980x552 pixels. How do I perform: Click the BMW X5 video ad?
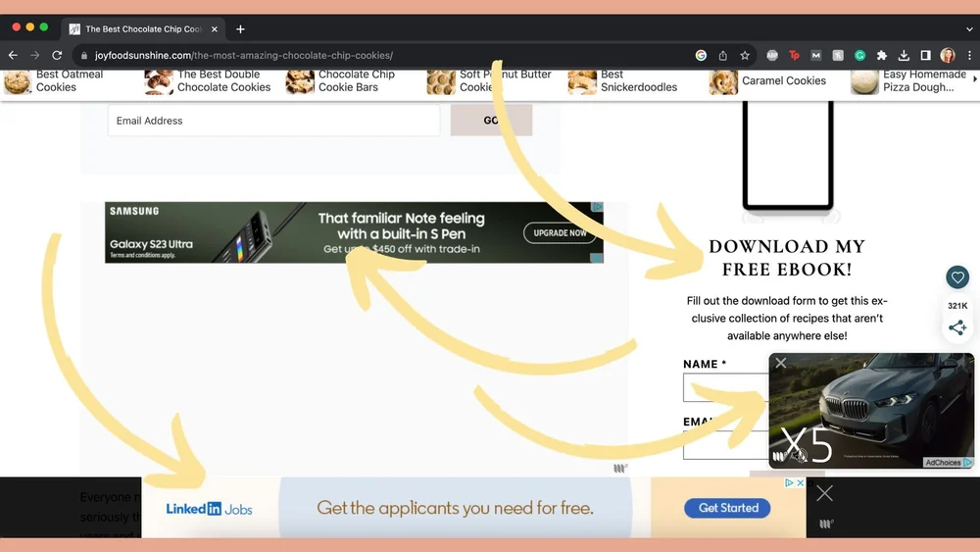871,411
